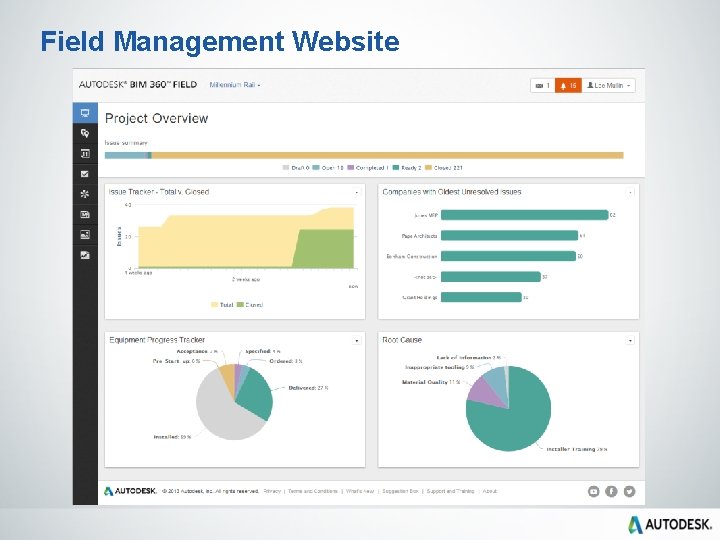The height and width of the screenshot is (540, 720).
Task: Click the Installer Training percentage label
Action: click(x=577, y=449)
